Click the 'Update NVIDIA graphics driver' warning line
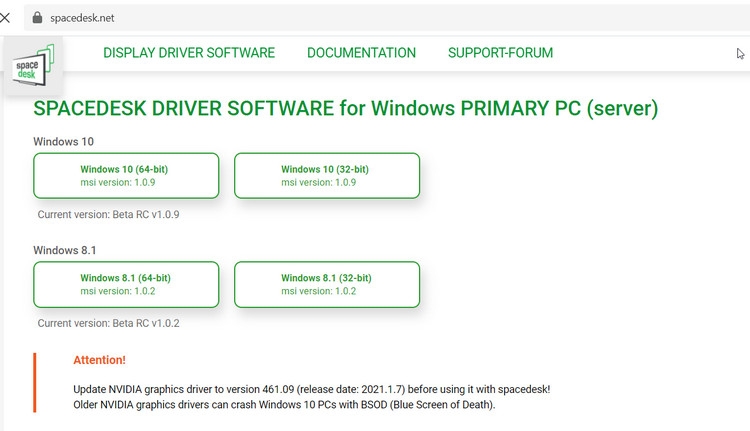 311,389
